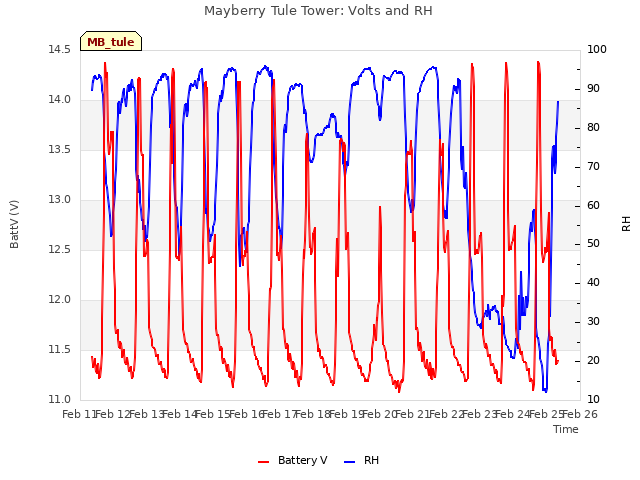Click the 14.5 tick on voltage axis
This screenshot has height=480, width=640.
click(x=59, y=49)
